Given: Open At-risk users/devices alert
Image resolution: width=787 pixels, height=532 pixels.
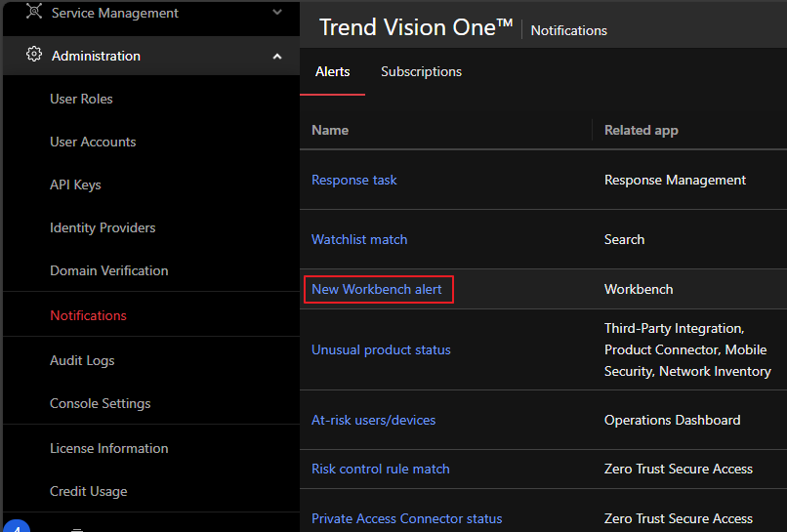Looking at the screenshot, I should pyautogui.click(x=373, y=420).
